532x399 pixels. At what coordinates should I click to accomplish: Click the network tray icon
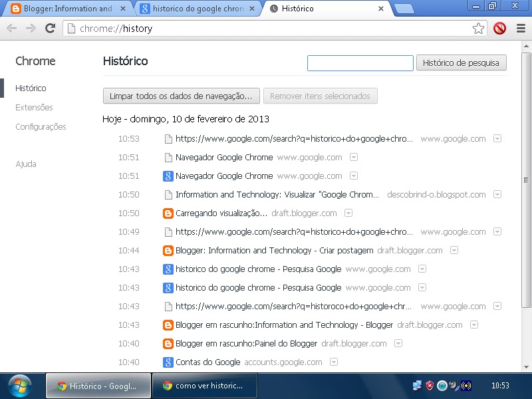[x=417, y=386]
